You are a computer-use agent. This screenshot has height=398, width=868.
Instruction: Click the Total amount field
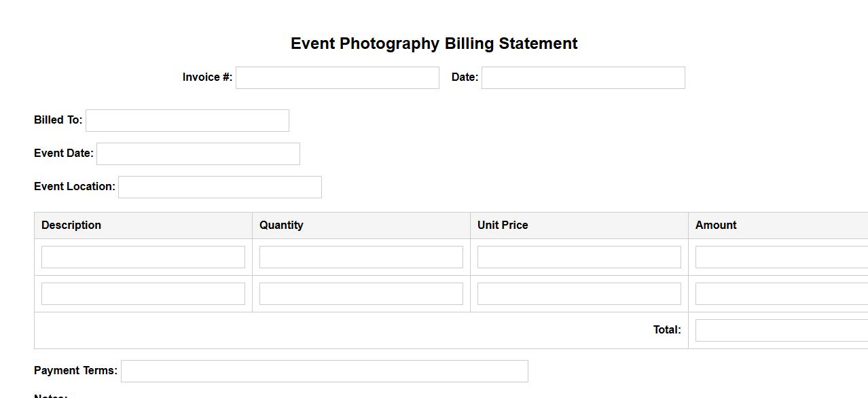pyautogui.click(x=781, y=330)
